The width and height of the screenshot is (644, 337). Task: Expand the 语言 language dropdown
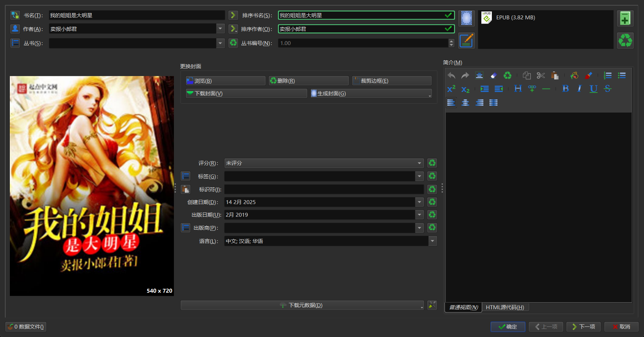point(432,241)
